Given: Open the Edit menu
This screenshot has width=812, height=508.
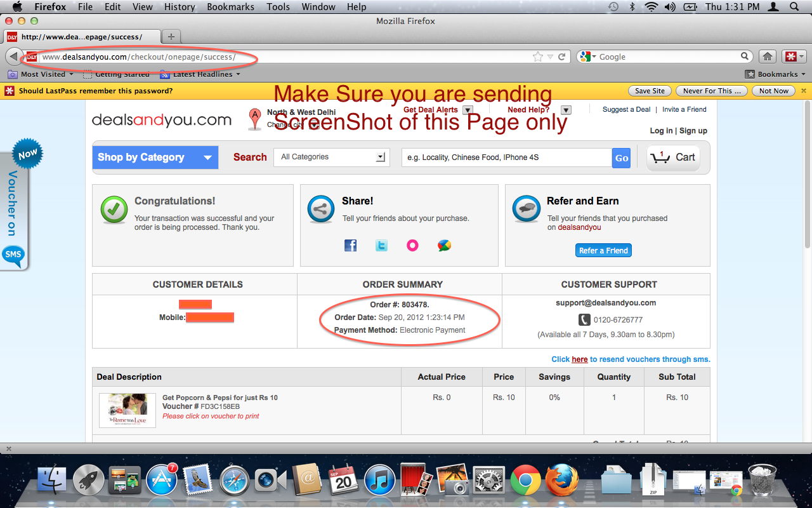Looking at the screenshot, I should [x=113, y=7].
